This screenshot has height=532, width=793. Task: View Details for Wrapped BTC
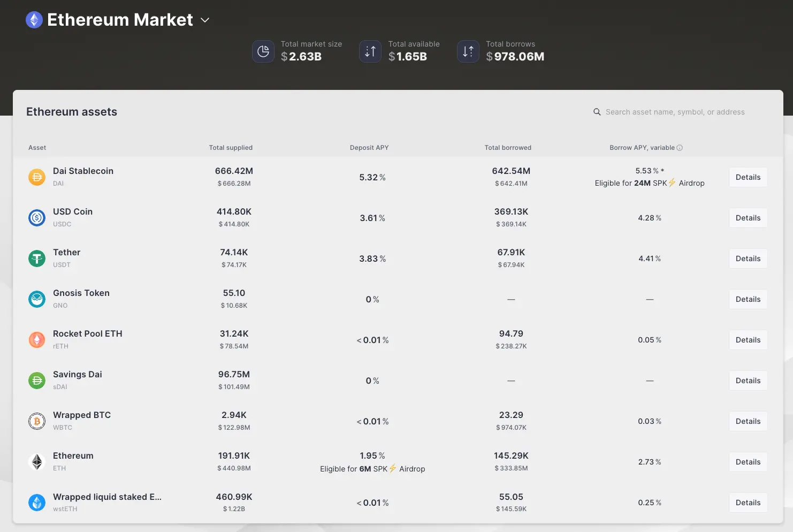tap(748, 421)
